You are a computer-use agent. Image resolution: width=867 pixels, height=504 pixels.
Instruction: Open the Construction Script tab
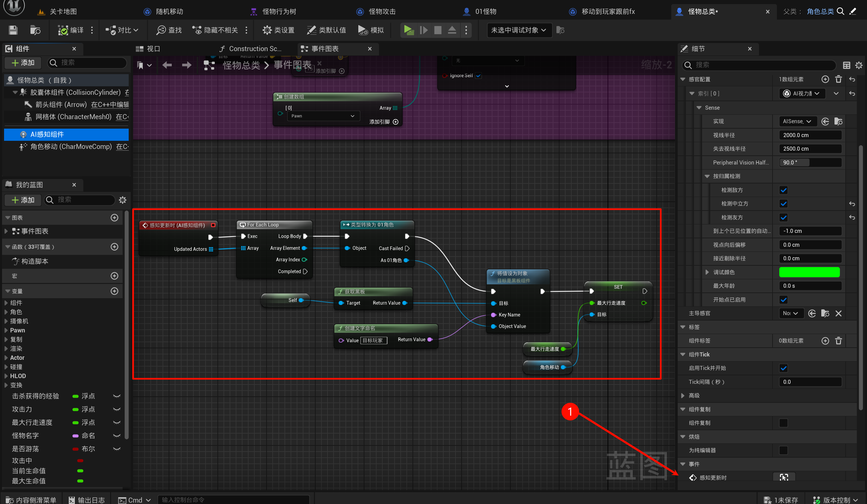tap(255, 49)
